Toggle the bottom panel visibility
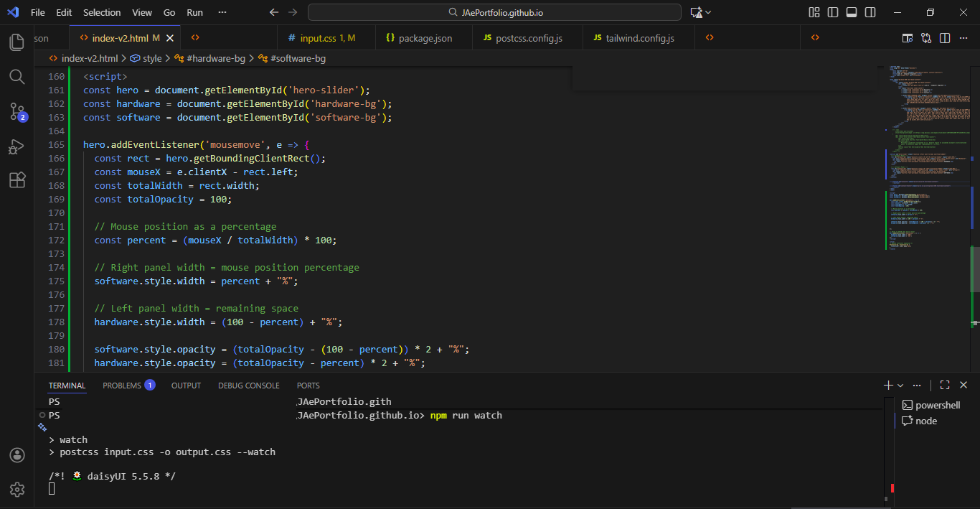Screen dimensions: 980x509 click(852, 12)
